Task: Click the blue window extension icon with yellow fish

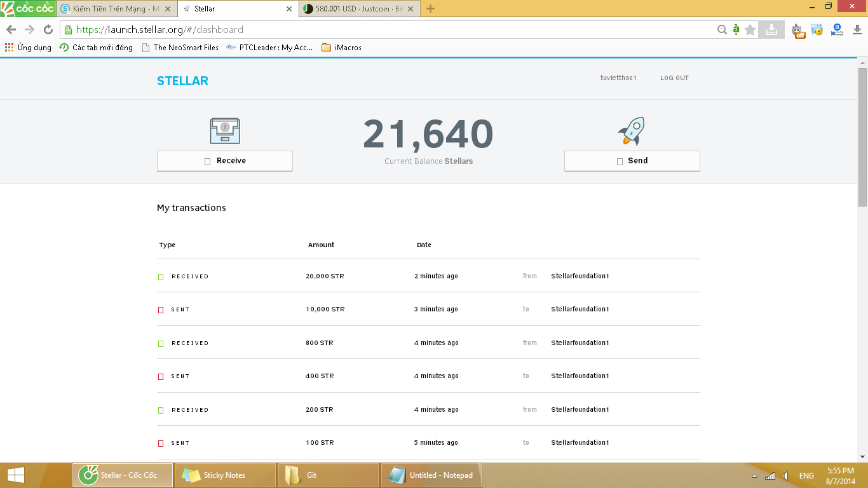Action: pyautogui.click(x=817, y=30)
